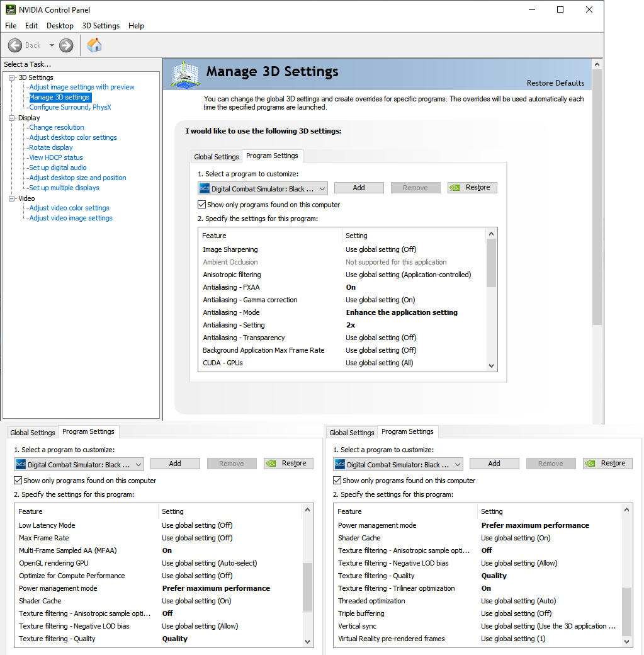Click the Forward arrow icon
The image size is (644, 655).
(x=66, y=45)
